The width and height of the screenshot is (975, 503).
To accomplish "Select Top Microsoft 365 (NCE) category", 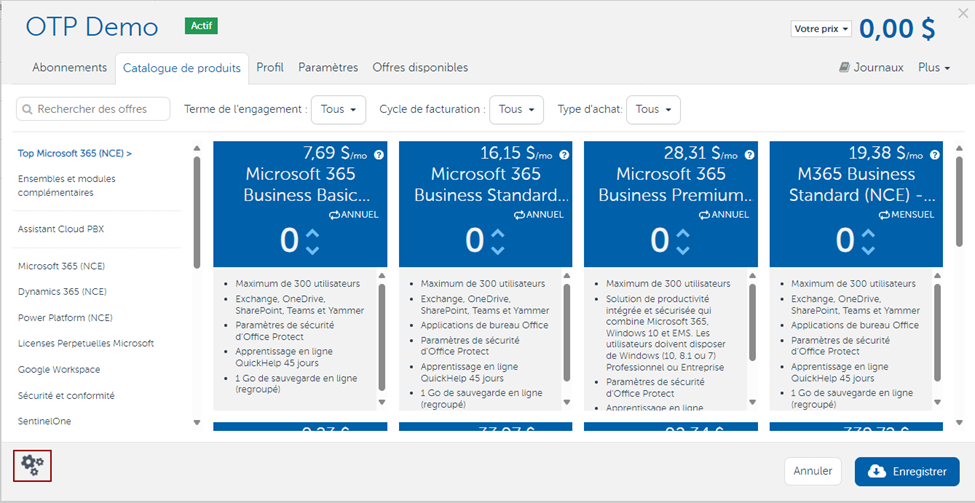I will point(75,153).
